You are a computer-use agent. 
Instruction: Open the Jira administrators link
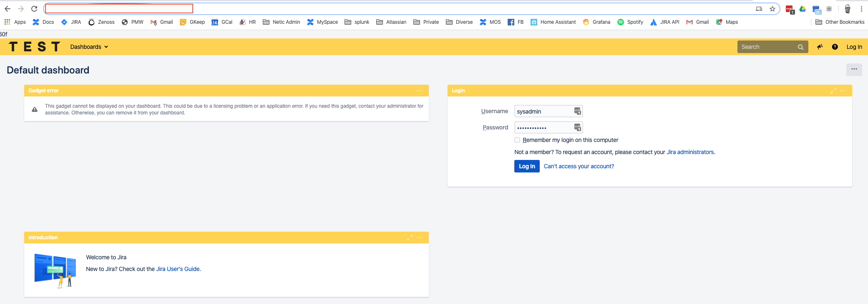(690, 152)
